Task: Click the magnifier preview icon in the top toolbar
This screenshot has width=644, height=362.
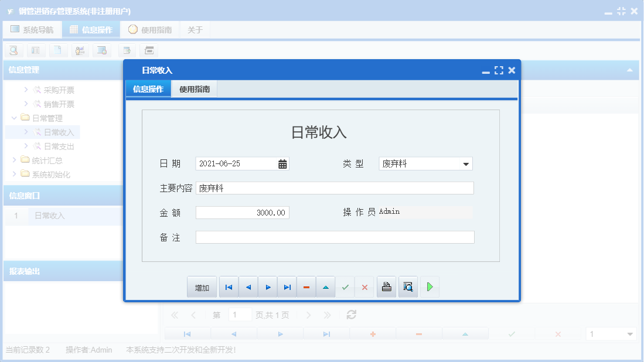Action: 13,50
